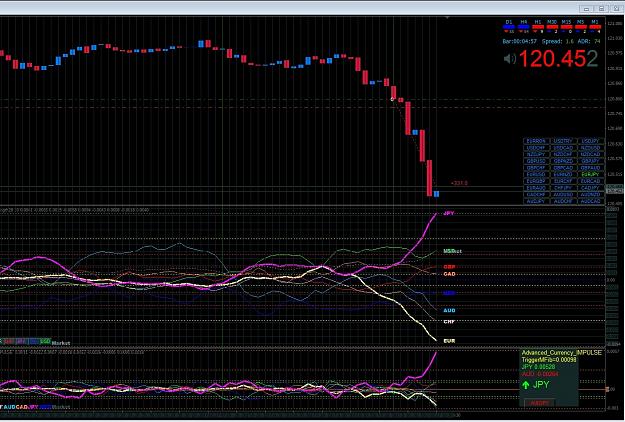Click the AUD strength line label

[x=449, y=310]
